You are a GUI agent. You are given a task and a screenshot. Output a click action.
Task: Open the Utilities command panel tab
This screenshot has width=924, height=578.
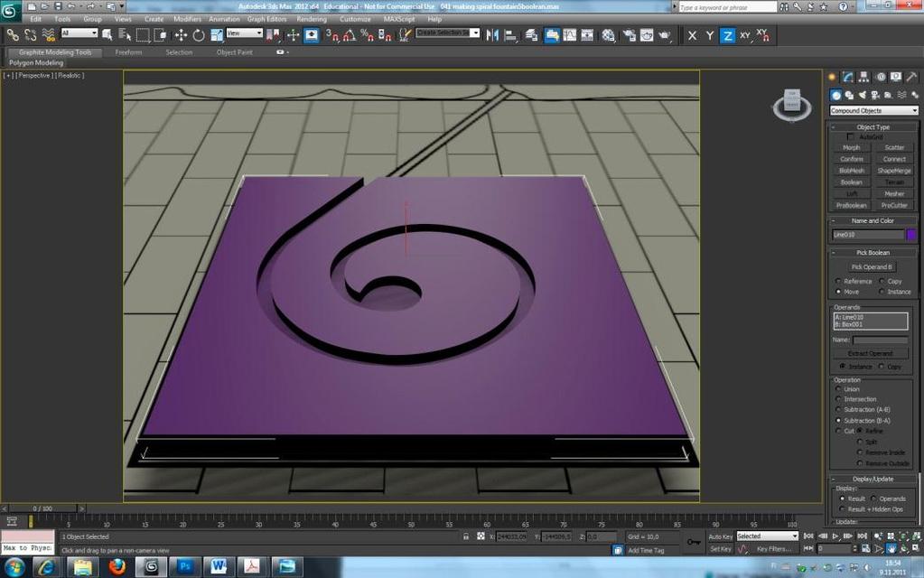click(x=911, y=77)
